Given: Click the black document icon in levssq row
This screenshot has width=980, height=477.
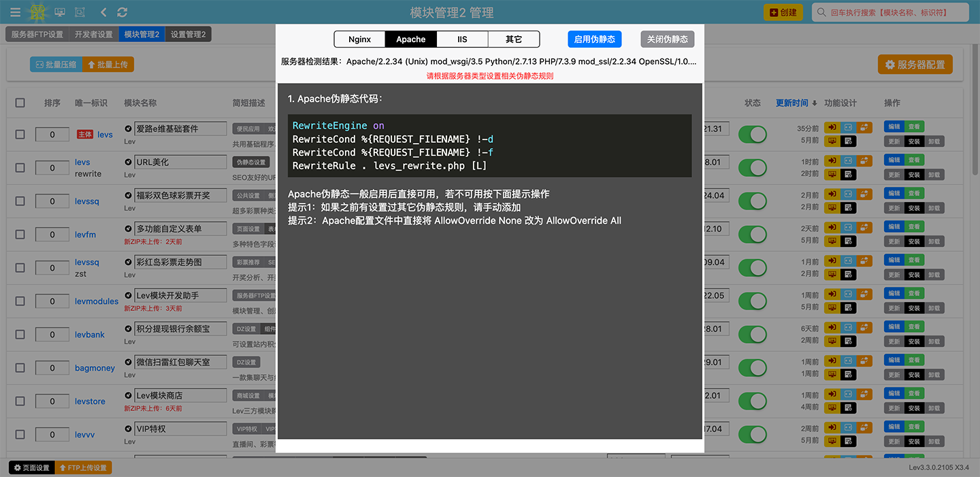Looking at the screenshot, I should 848,208.
